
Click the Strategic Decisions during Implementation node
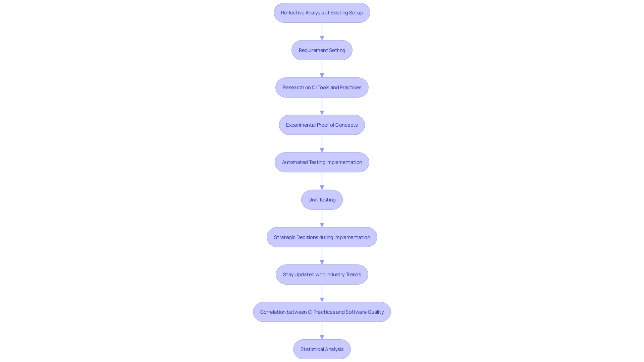322,237
